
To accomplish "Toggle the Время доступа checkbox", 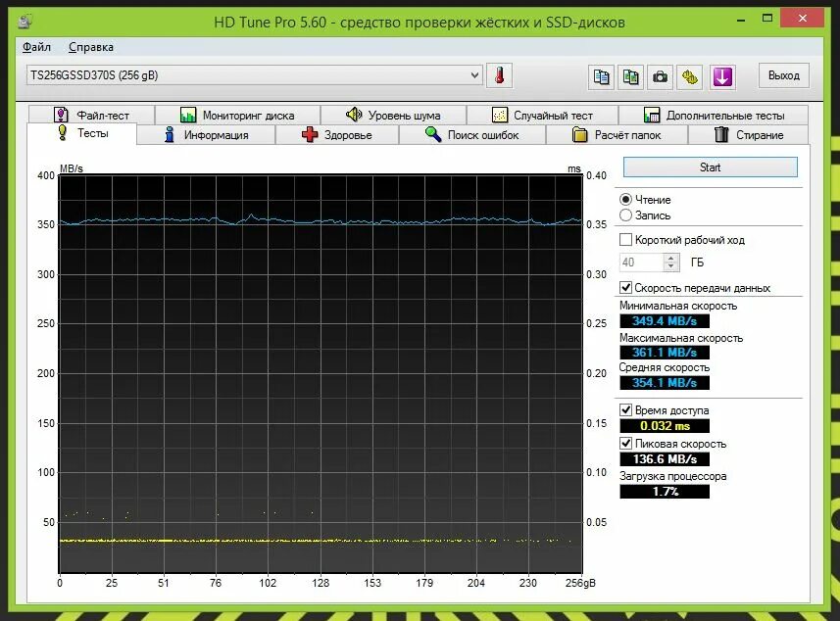I will click(625, 410).
